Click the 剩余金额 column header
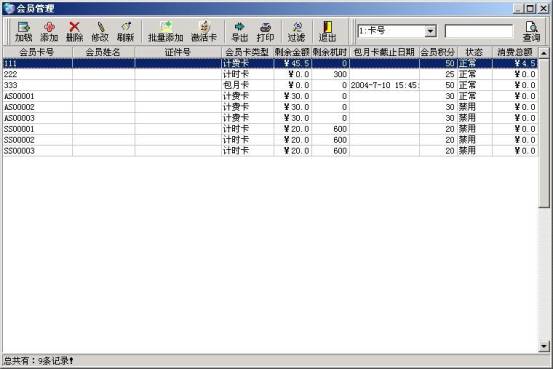 coord(292,52)
